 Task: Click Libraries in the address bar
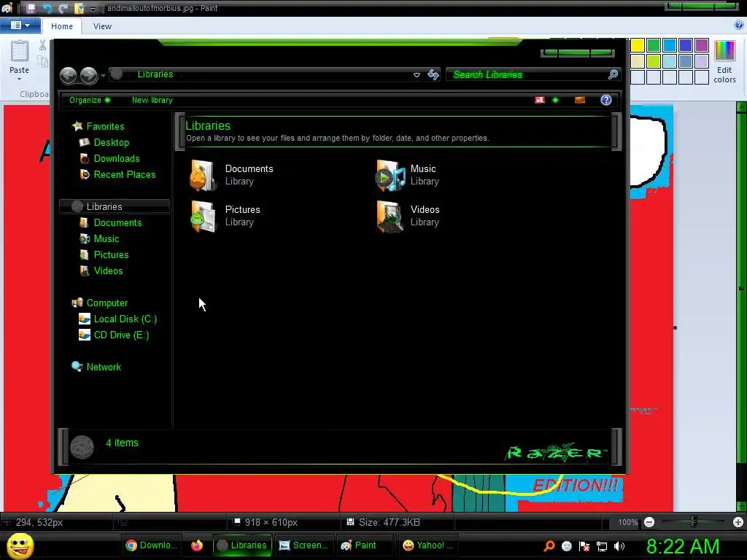[155, 74]
